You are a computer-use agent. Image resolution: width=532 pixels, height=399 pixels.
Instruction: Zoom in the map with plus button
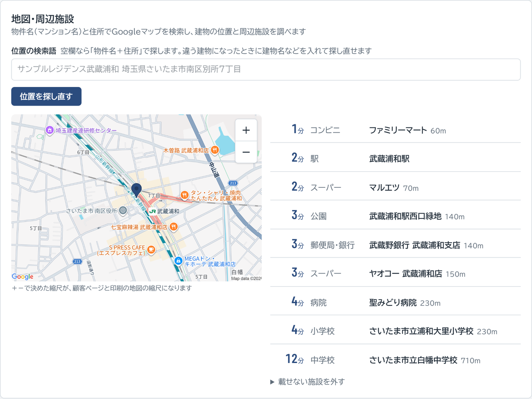(x=246, y=130)
